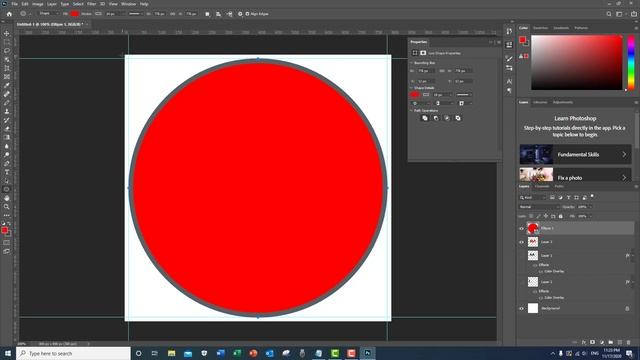Toggle lock position in Layers panel

[546, 216]
